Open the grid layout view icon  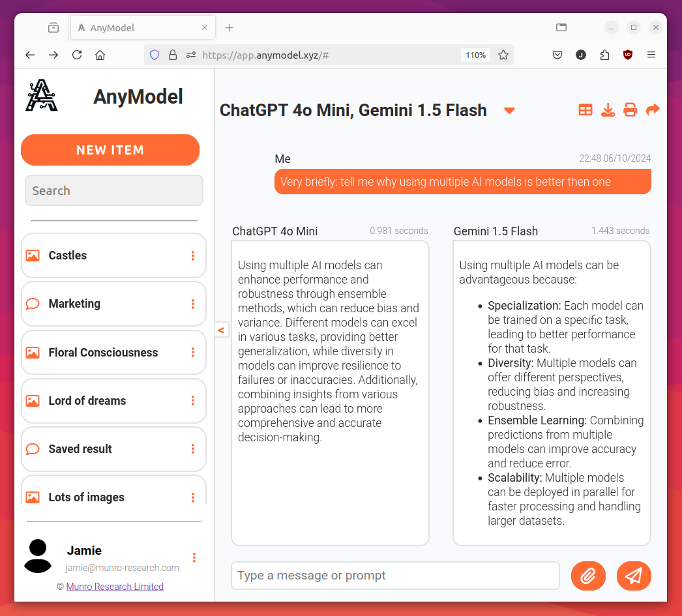(x=586, y=110)
